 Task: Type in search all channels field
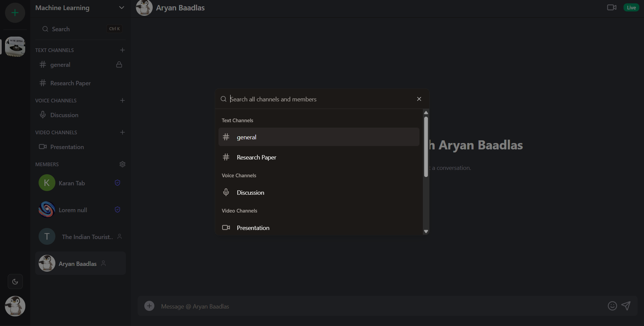[319, 99]
